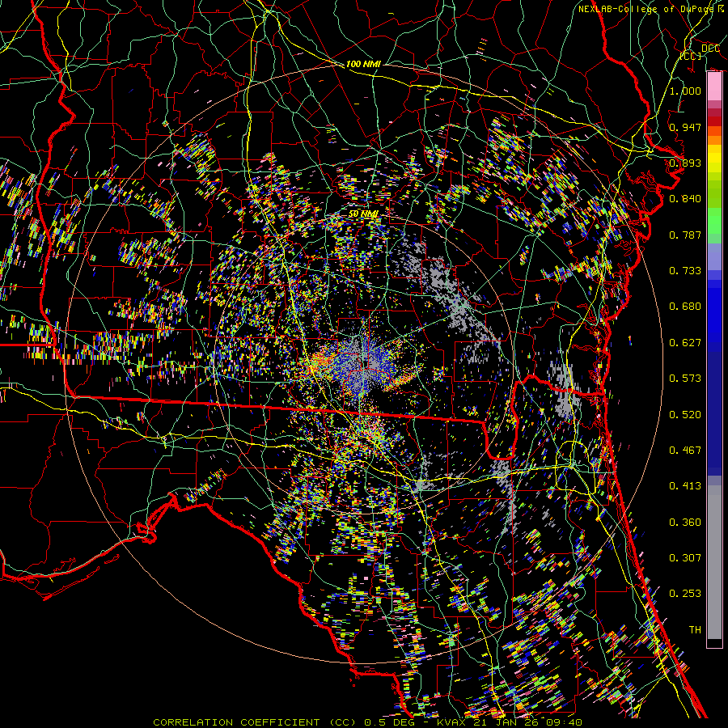Select the 0.680 scale value
The width and height of the screenshot is (728, 728).
coord(685,306)
